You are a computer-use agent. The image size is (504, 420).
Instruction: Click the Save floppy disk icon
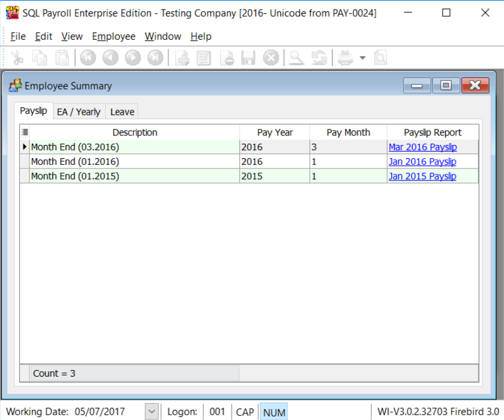point(248,58)
